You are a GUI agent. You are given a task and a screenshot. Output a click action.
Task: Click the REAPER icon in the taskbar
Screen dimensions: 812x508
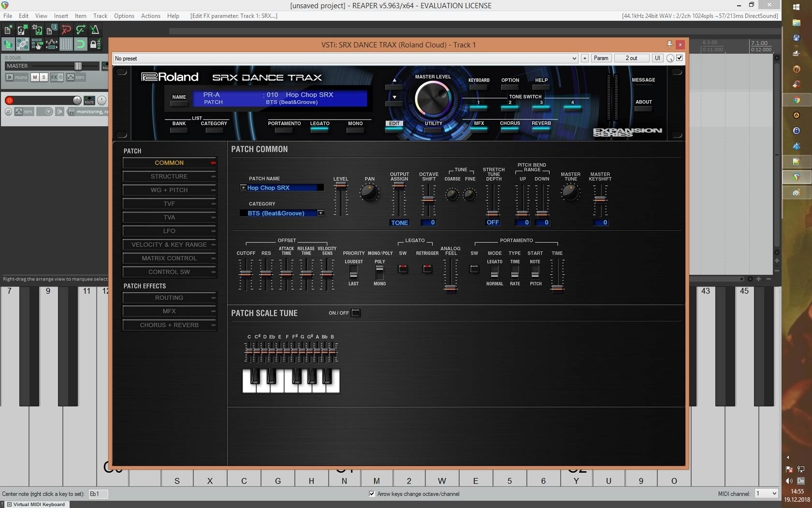797,177
